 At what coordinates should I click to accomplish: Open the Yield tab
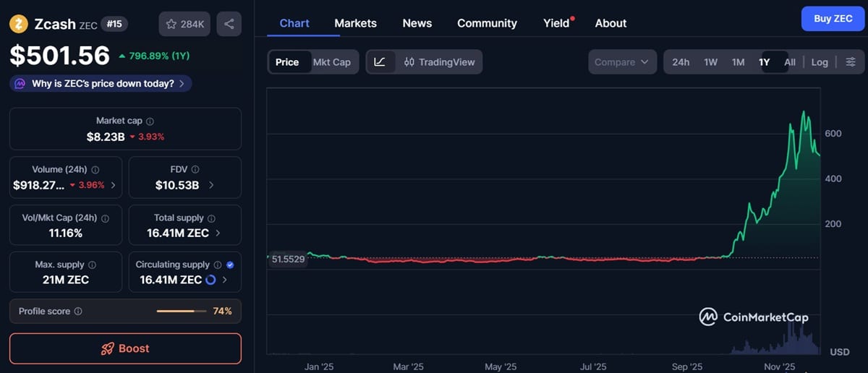pos(557,23)
